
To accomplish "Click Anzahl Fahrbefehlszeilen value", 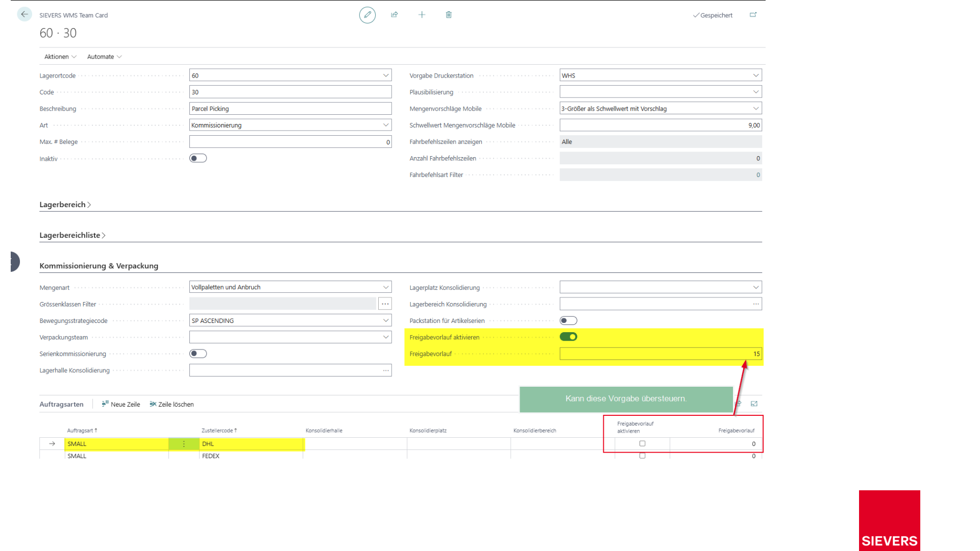I will pyautogui.click(x=660, y=158).
